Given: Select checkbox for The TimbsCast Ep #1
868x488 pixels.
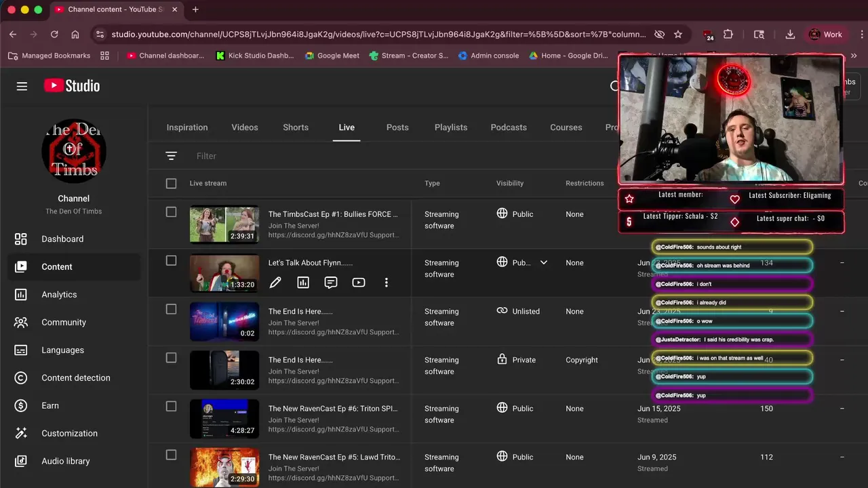Looking at the screenshot, I should 171,212.
